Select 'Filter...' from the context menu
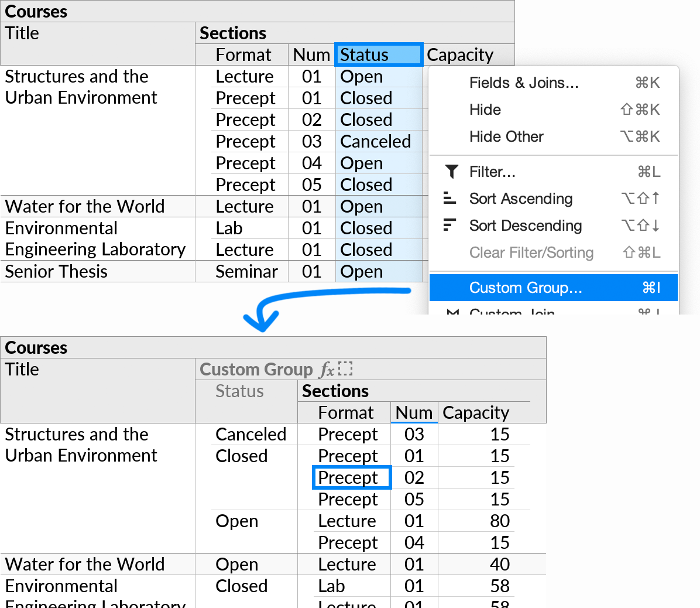Image resolution: width=700 pixels, height=608 pixels. click(x=492, y=172)
